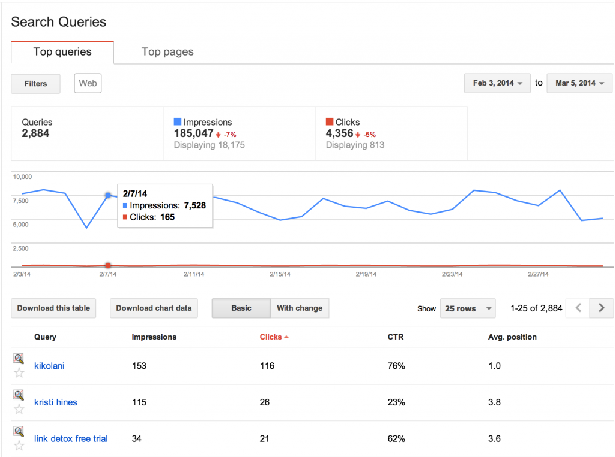Open the link detox free trial link
The width and height of the screenshot is (615, 457).
71,439
